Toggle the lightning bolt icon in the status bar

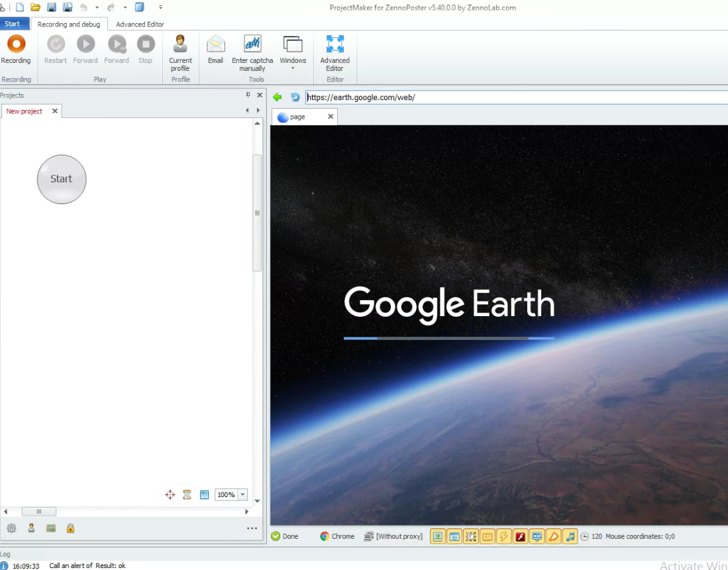click(503, 536)
